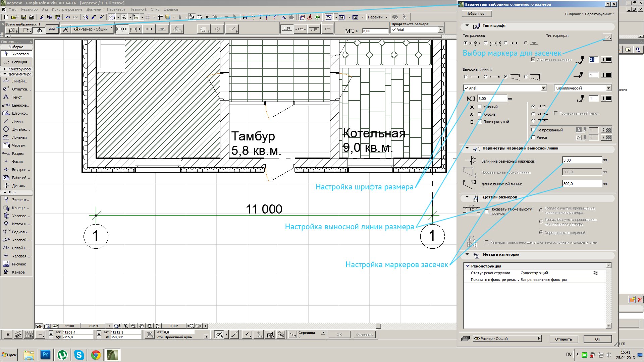The height and width of the screenshot is (362, 644).
Task: Collapse the Тип и шрифт section
Action: pos(467,25)
